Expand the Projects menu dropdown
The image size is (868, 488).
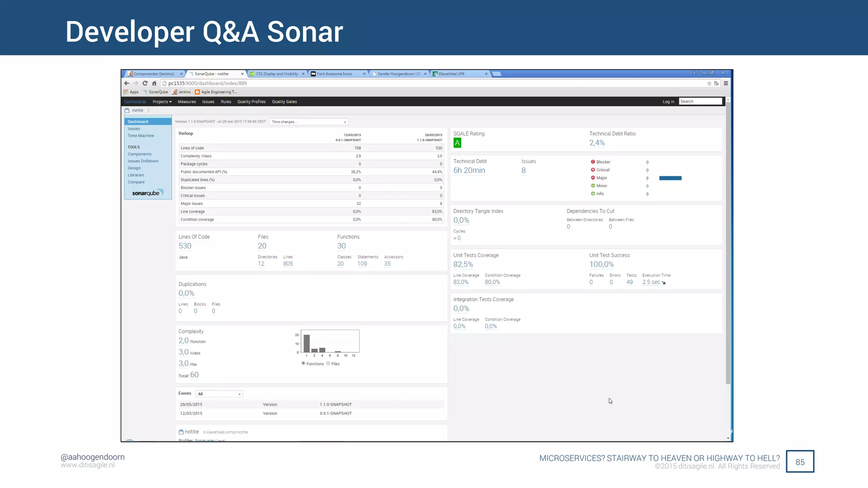[x=162, y=102]
